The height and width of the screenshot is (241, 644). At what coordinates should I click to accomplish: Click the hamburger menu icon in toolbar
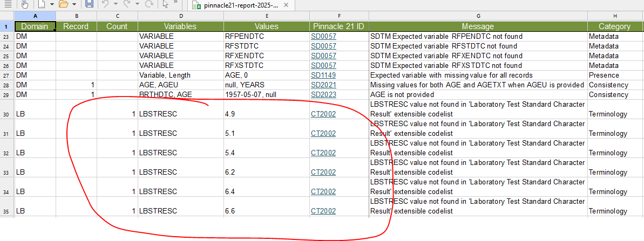tap(8, 4)
